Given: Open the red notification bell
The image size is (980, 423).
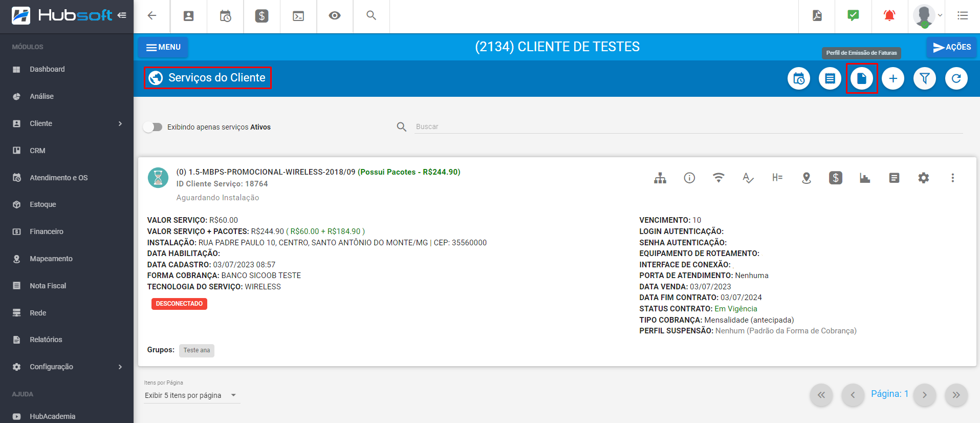Looking at the screenshot, I should 889,15.
